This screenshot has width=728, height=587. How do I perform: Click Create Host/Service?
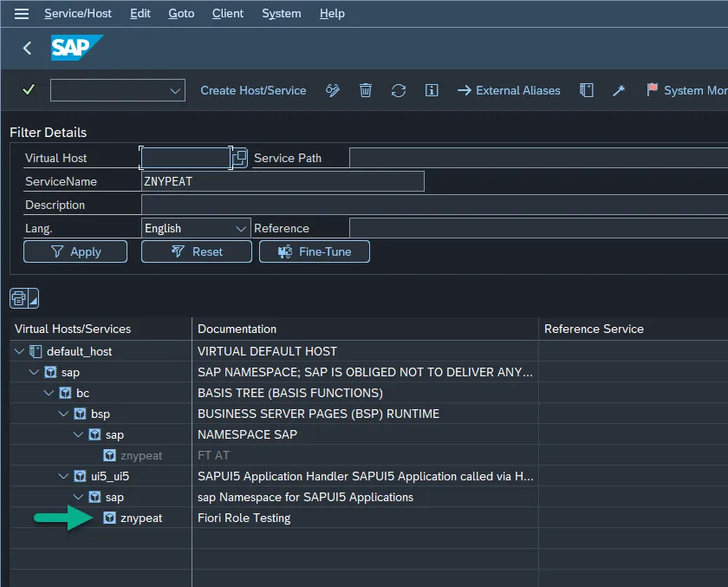point(253,90)
